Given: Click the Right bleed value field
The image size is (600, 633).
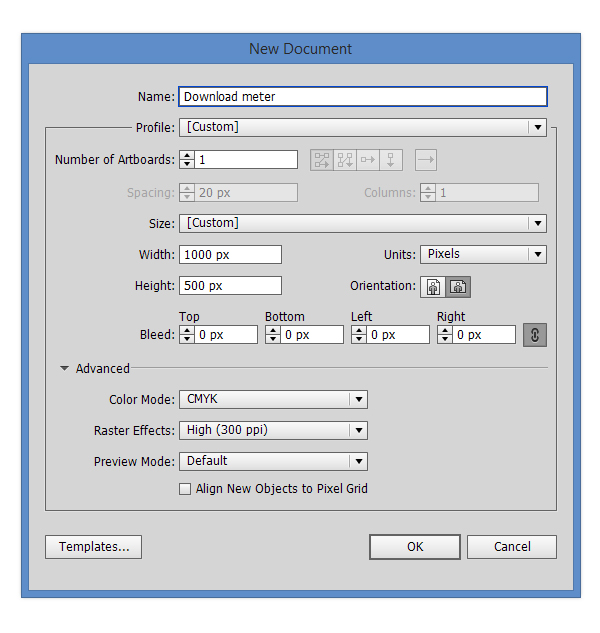Looking at the screenshot, I should (x=484, y=335).
